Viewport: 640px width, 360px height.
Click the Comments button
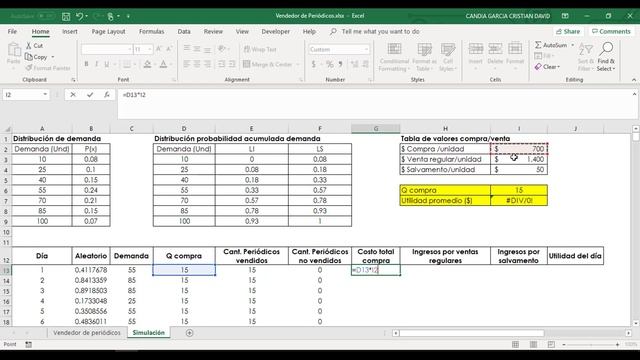click(x=611, y=31)
